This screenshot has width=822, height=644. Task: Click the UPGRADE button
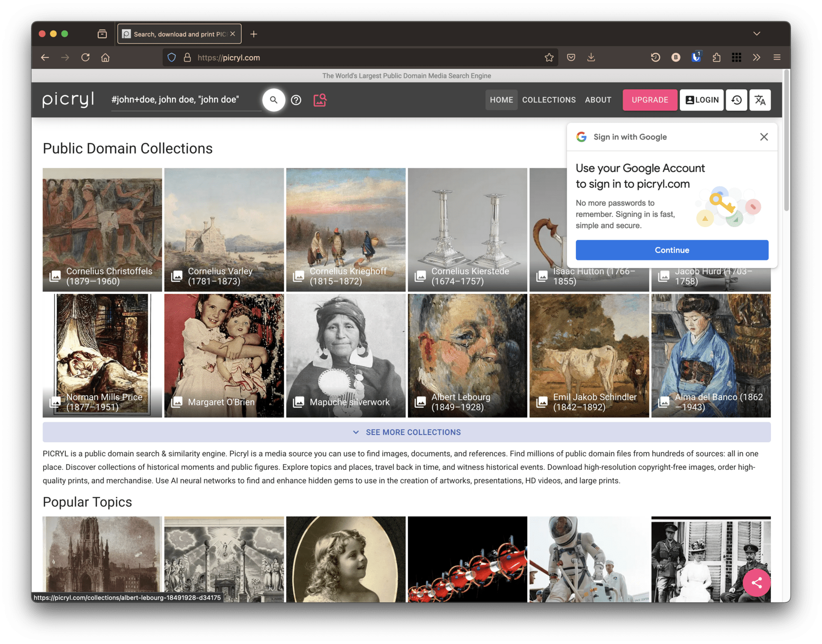click(x=650, y=100)
